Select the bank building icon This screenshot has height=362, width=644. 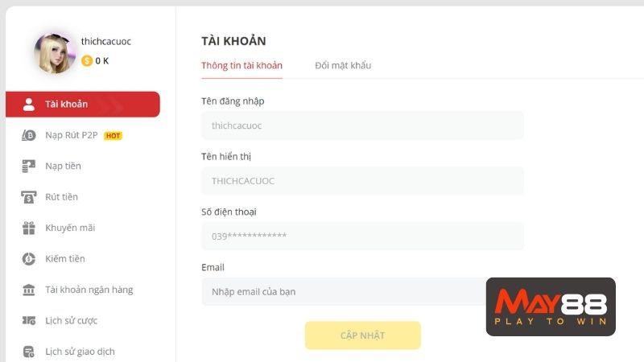pyautogui.click(x=29, y=290)
